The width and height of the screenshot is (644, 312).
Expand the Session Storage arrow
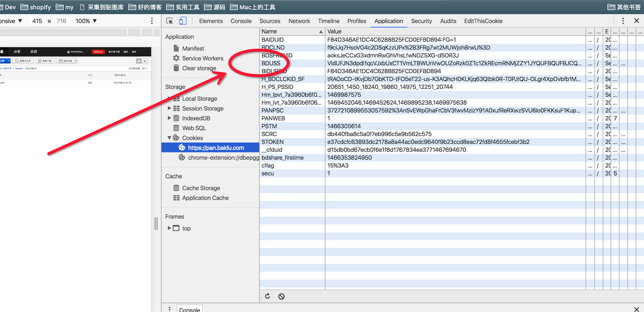(x=169, y=109)
